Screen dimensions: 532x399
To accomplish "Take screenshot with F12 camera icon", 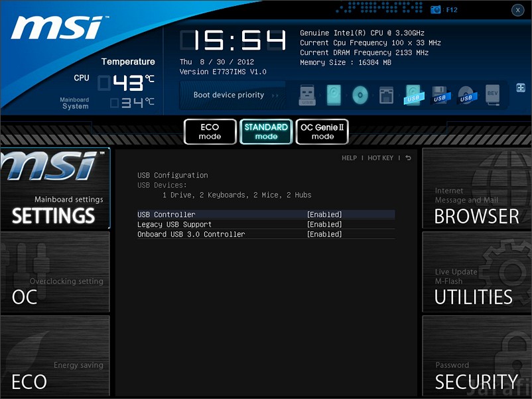I will tap(435, 10).
